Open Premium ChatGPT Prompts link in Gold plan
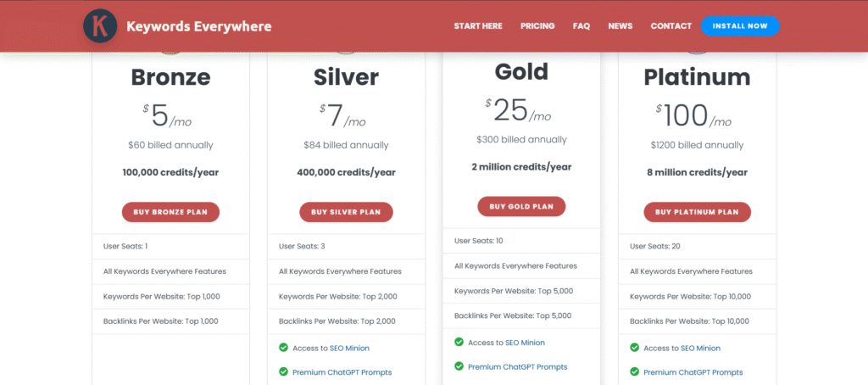Image resolution: width=868 pixels, height=385 pixels. [517, 366]
